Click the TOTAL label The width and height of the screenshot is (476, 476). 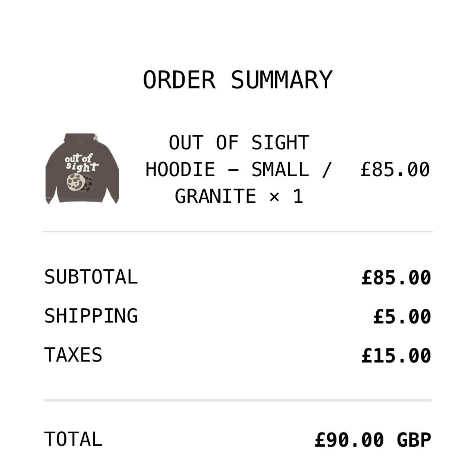coord(73,439)
